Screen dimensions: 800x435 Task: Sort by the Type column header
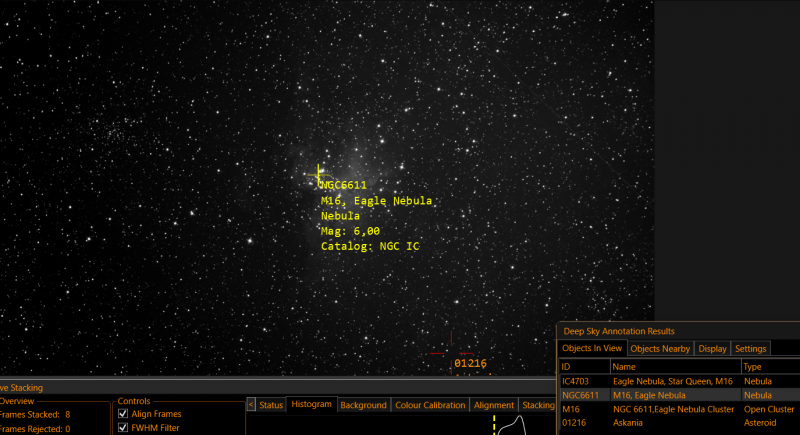point(770,367)
